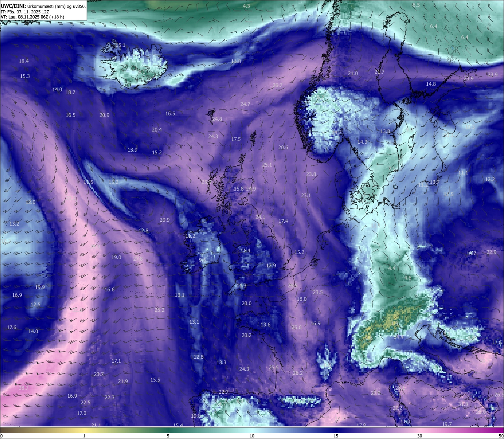Screen dimensions: 504x439
Task: Click the map value '23.1'
Action: tap(306, 195)
